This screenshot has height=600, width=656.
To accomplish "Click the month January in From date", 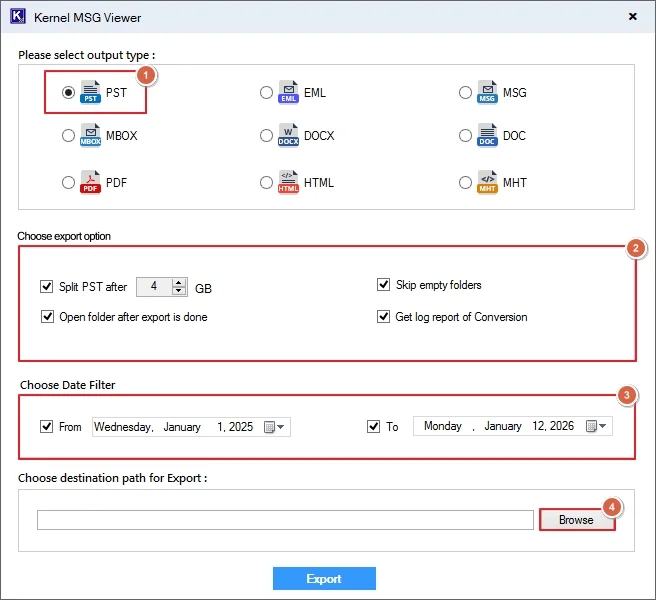I will (182, 427).
